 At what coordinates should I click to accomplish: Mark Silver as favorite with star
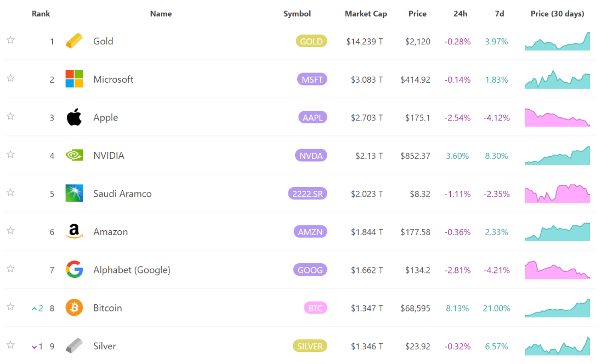[11, 345]
